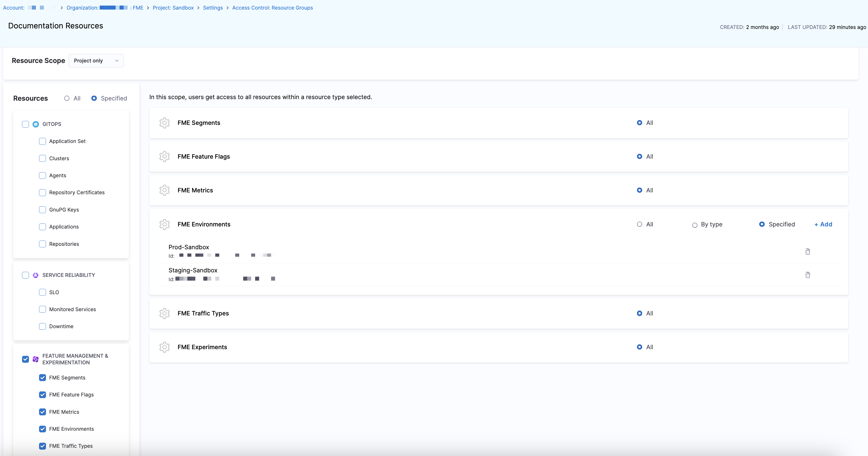Click + Add for FME Environments
The image size is (868, 456).
(823, 225)
